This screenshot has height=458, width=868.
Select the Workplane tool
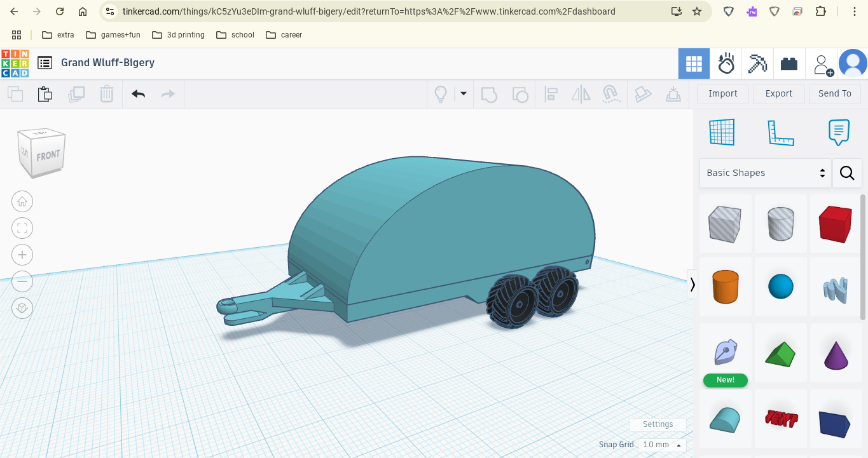coord(722,132)
